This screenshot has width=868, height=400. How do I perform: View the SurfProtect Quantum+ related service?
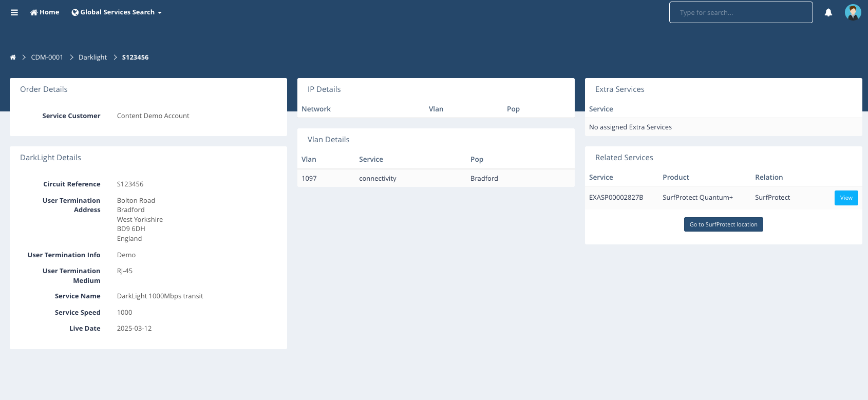(846, 198)
